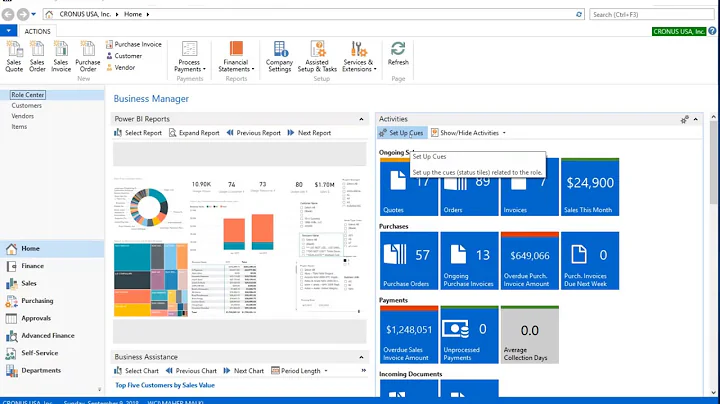The width and height of the screenshot is (720, 404).
Task: Open navigation history dropdown arrow
Action: [34, 15]
